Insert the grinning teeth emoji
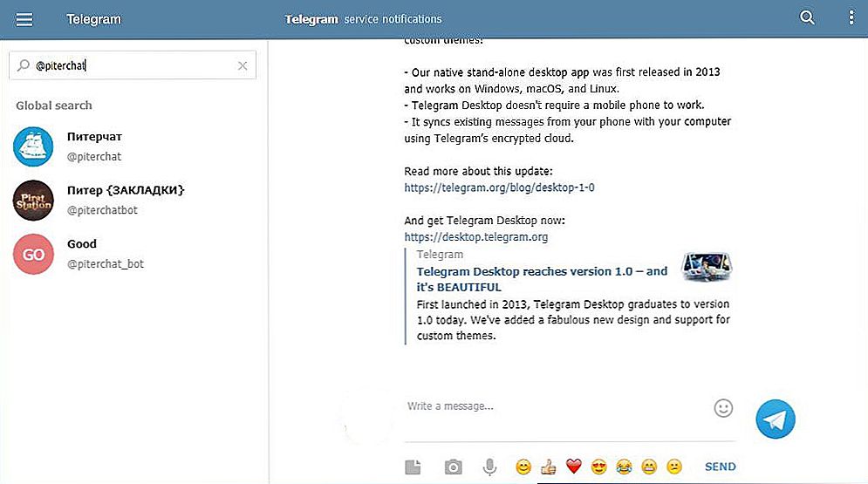The height and width of the screenshot is (484, 868). (x=649, y=467)
